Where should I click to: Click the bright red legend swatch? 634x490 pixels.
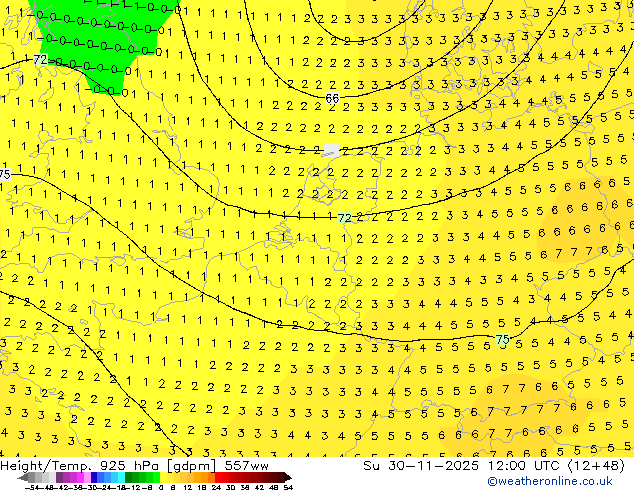[218, 477]
